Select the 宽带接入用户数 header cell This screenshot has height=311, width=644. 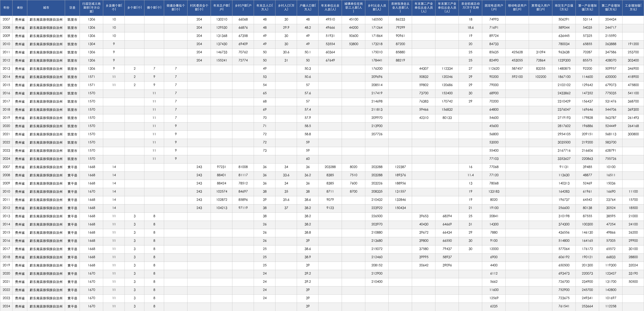[540, 8]
